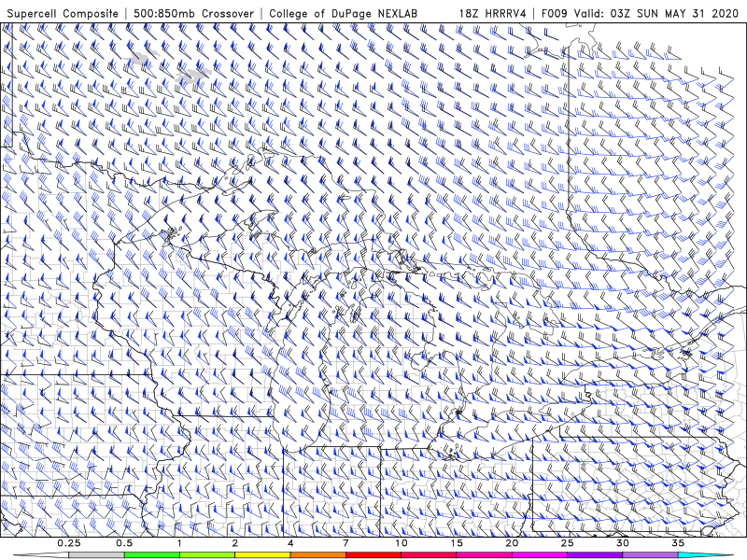The width and height of the screenshot is (747, 560).
Task: Click the 18Z HRRRV4 model label
Action: tap(493, 13)
